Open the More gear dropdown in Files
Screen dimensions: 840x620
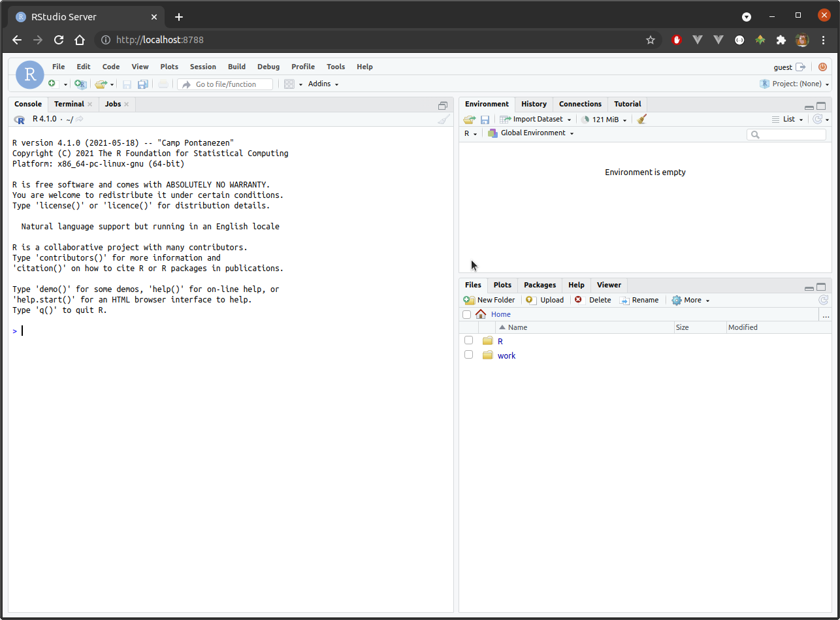(x=690, y=300)
